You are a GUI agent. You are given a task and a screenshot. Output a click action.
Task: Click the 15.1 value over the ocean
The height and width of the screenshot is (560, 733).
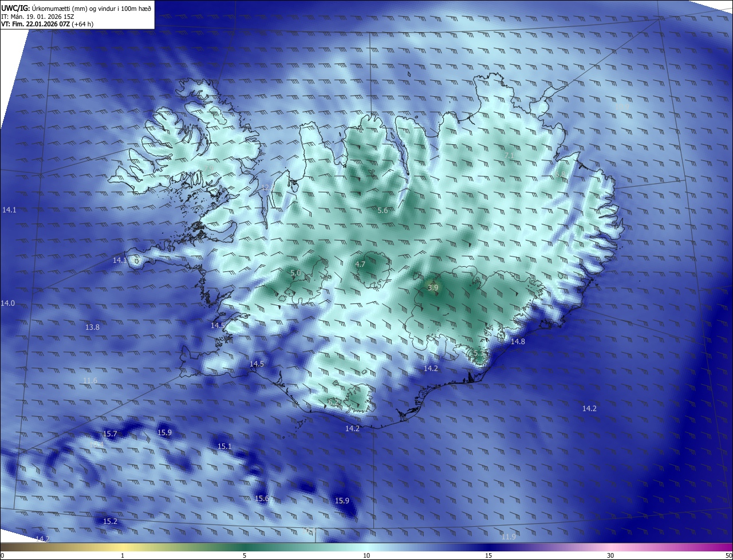coord(224,447)
